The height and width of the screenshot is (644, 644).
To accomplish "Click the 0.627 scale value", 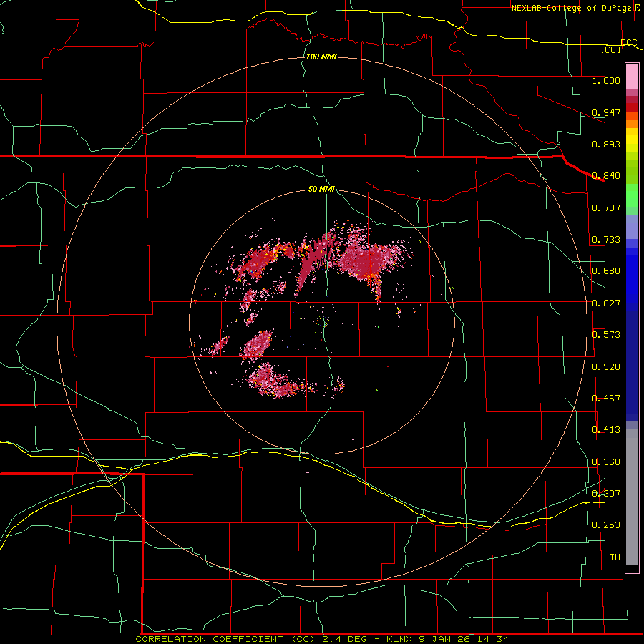I will coord(606,303).
